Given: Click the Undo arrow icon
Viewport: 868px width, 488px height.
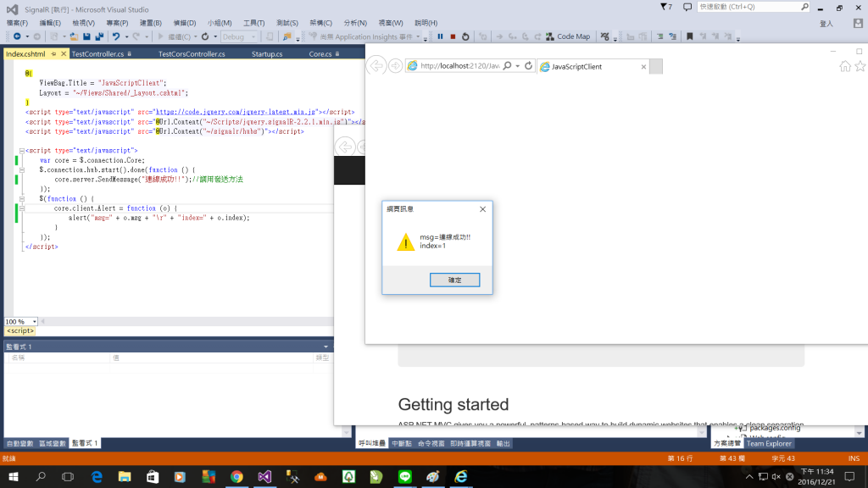Looking at the screenshot, I should click(116, 36).
